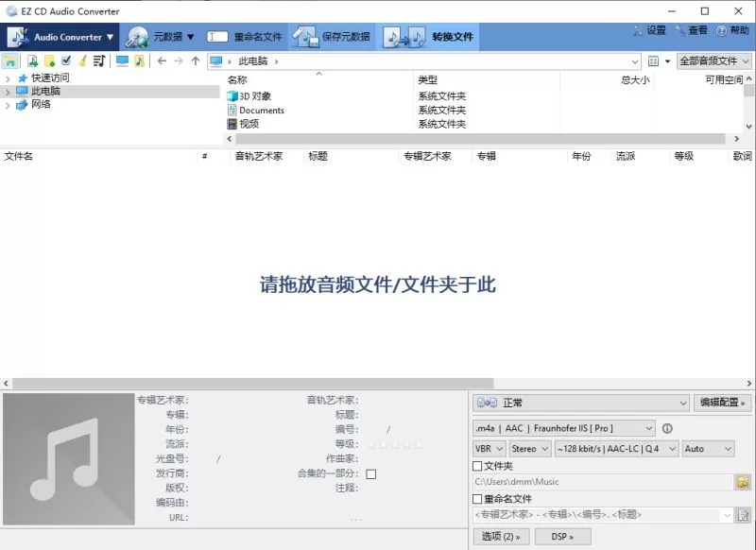Image resolution: width=756 pixels, height=550 pixels.
Task: Click the DSP button
Action: click(561, 536)
